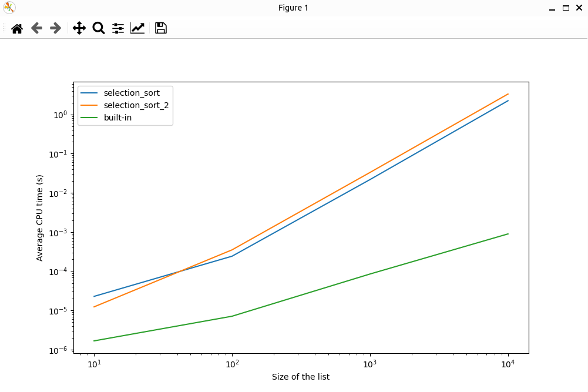The width and height of the screenshot is (588, 392).
Task: Minimize the Figure 1 window
Action: [552, 8]
